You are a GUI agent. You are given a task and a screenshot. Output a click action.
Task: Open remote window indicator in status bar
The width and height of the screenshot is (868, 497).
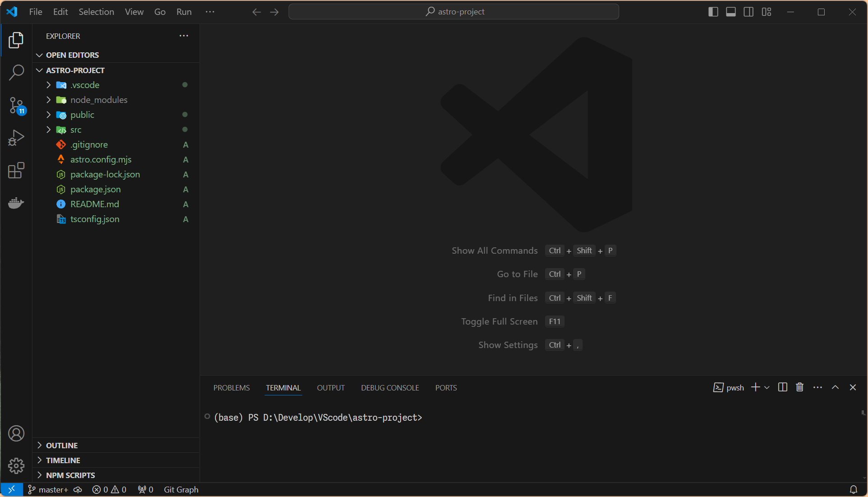(12, 489)
